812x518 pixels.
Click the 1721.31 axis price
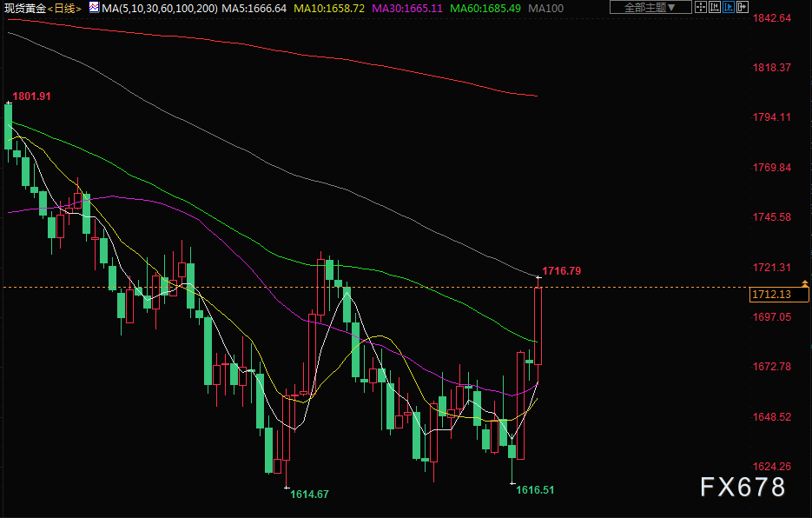pyautogui.click(x=771, y=268)
